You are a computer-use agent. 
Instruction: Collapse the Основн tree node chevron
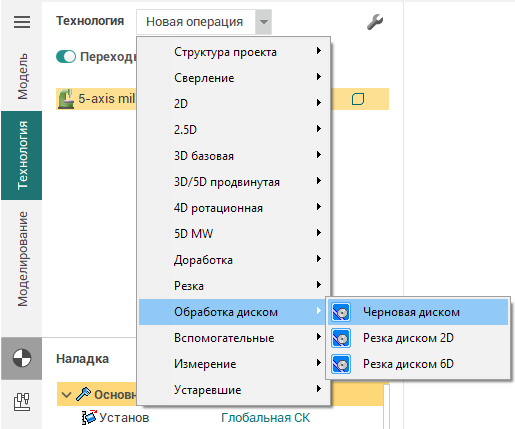(x=67, y=395)
